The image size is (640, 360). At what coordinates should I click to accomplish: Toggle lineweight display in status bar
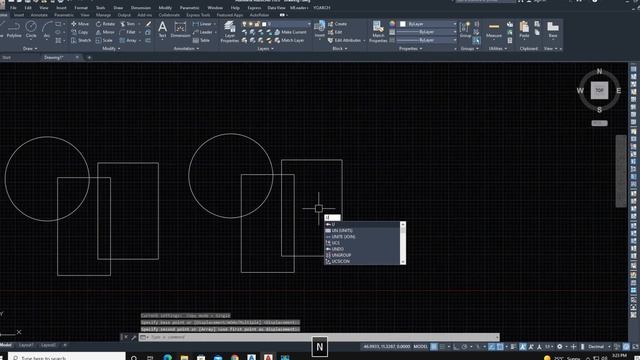(513, 347)
